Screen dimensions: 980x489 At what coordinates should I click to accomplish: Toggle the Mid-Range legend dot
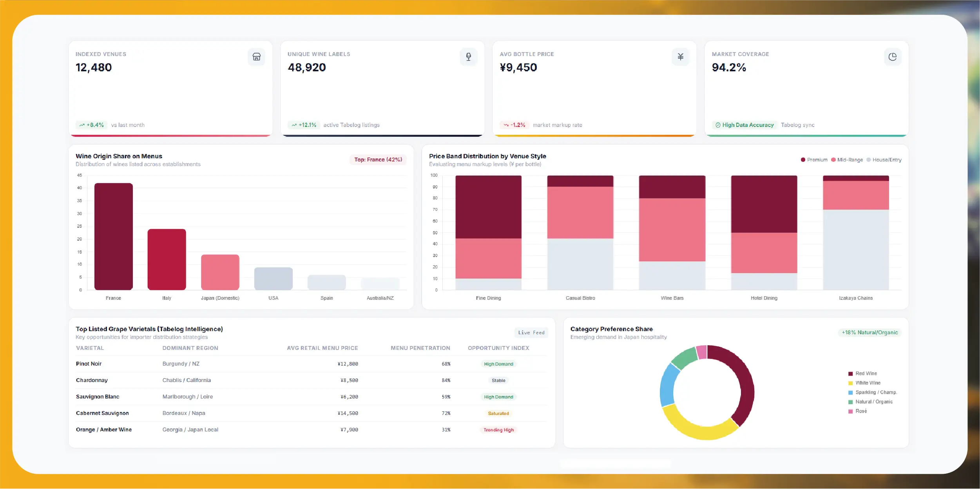pyautogui.click(x=833, y=160)
